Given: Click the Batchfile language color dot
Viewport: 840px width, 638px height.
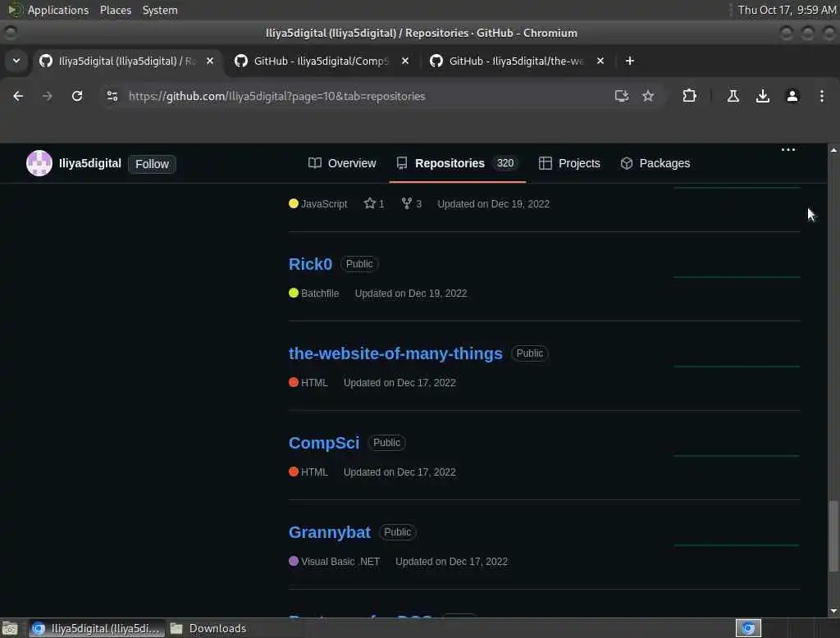Looking at the screenshot, I should point(293,293).
